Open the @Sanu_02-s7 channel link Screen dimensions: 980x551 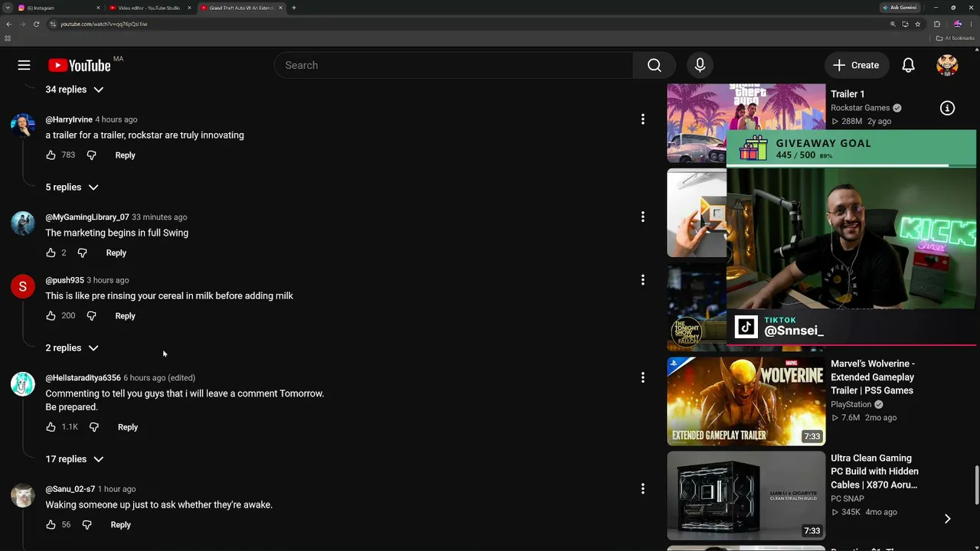click(70, 489)
